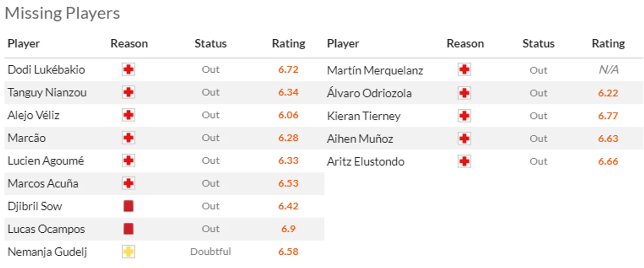Click injury icon for Marcos Acuña

click(x=128, y=183)
